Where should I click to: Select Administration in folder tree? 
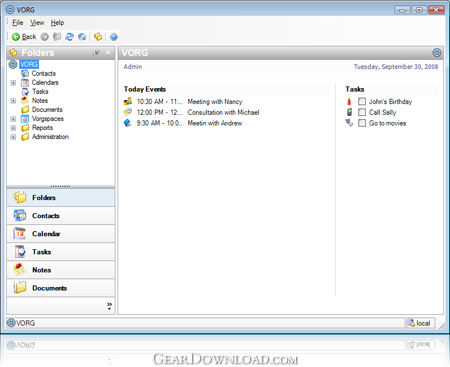[50, 137]
